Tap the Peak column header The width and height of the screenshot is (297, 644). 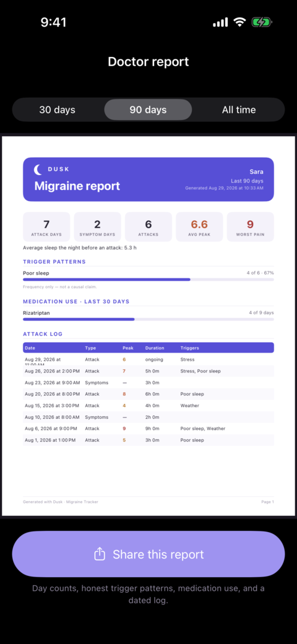pyautogui.click(x=128, y=348)
